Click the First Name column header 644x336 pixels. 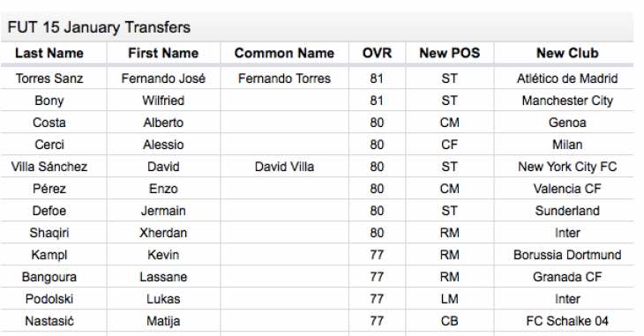(163, 53)
